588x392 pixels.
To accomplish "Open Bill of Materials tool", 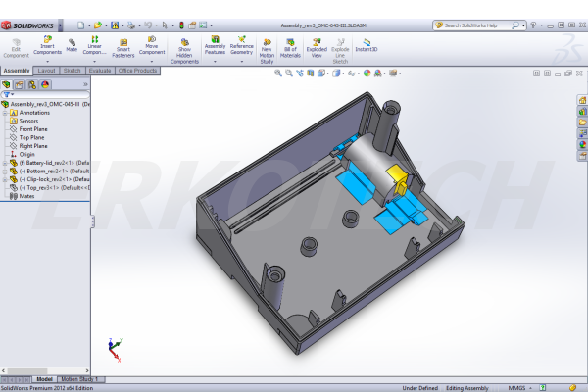I will click(291, 45).
